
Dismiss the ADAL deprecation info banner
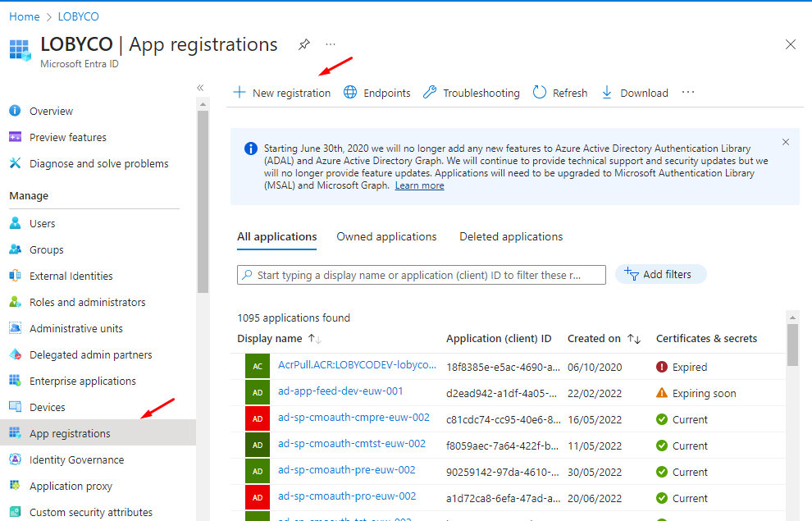tap(786, 142)
